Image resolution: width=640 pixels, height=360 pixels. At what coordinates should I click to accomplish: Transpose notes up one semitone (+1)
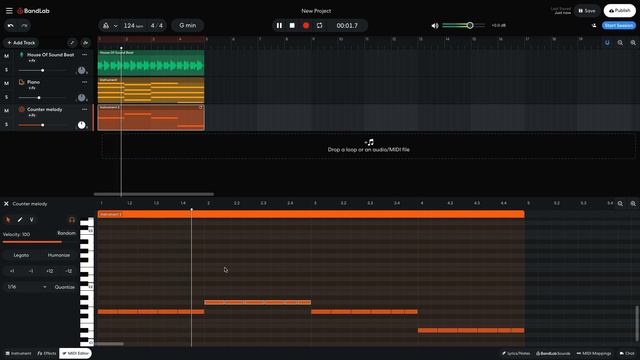pos(12,271)
